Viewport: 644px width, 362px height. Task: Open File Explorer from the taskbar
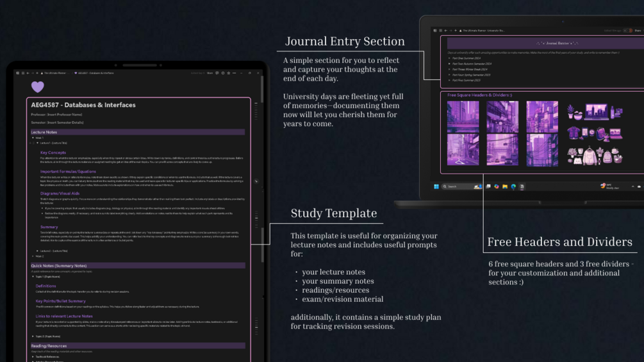coord(505,186)
